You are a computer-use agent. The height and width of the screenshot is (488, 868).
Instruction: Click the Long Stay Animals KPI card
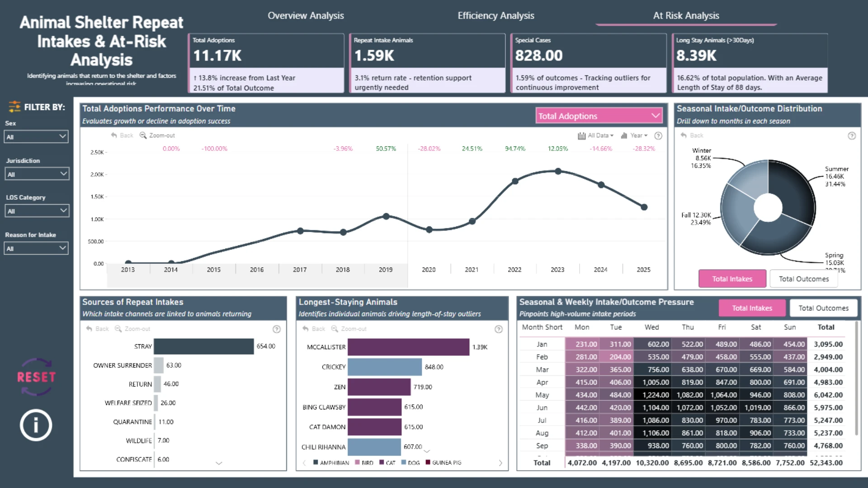click(750, 63)
